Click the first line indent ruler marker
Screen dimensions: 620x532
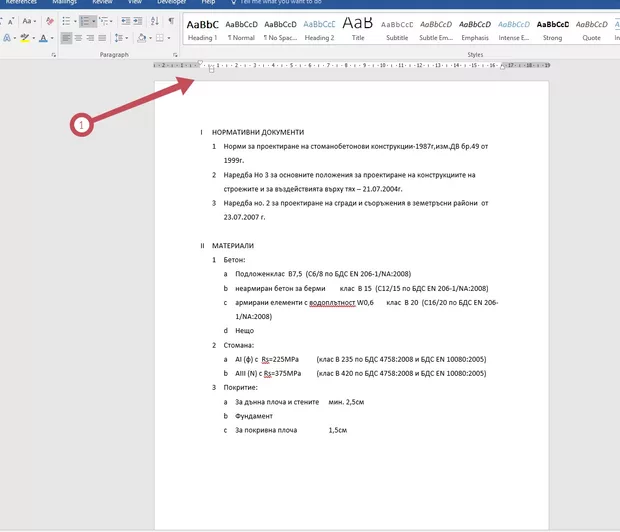point(201,62)
